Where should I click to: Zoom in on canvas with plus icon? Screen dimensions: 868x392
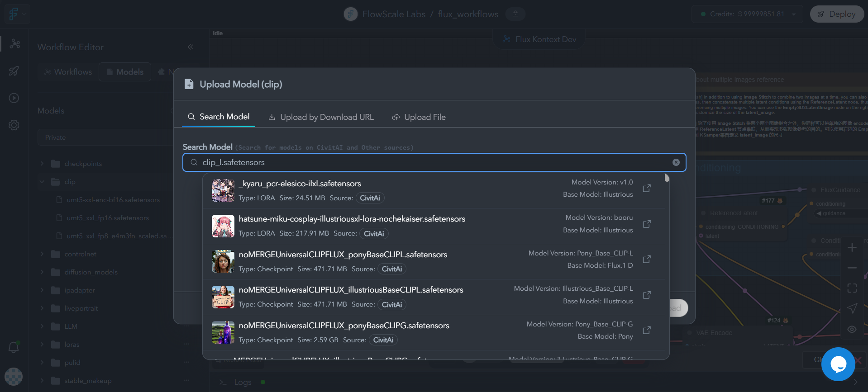pyautogui.click(x=852, y=248)
